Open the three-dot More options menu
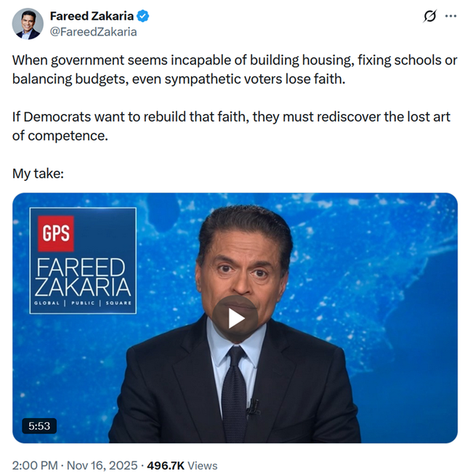The height and width of the screenshot is (476, 465). click(x=450, y=16)
